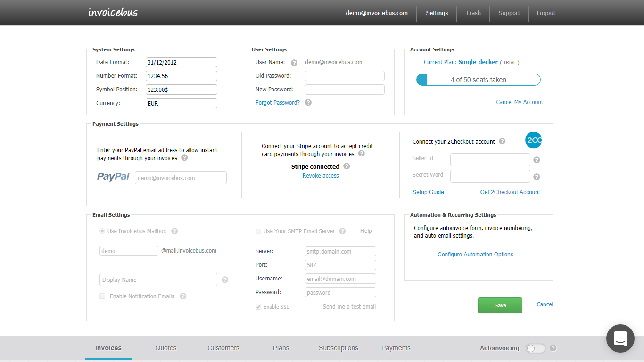Switch to the Subscriptions tab
The image size is (644, 362).
(338, 348)
